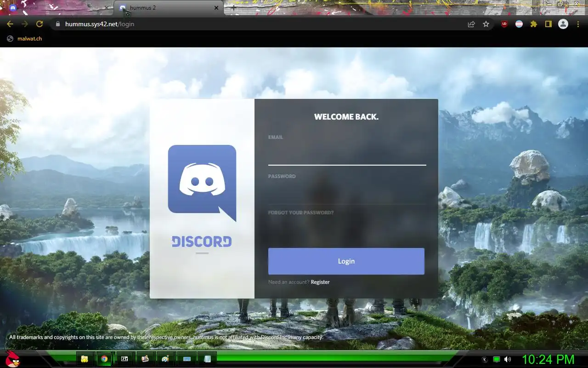Minimize the Chrome window
This screenshot has height=368, width=588.
548,4
